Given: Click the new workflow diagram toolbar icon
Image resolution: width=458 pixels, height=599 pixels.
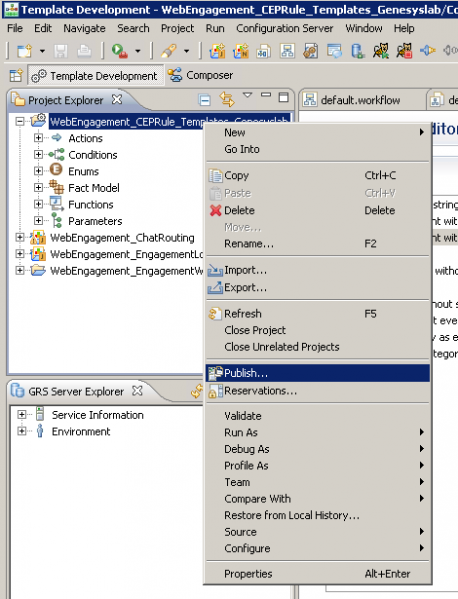Looking at the screenshot, I should [x=287, y=51].
